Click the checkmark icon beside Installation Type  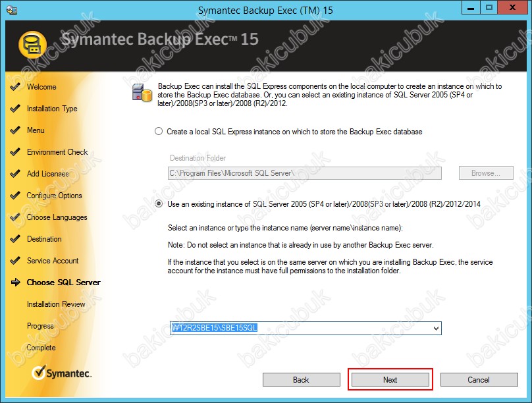click(15, 109)
